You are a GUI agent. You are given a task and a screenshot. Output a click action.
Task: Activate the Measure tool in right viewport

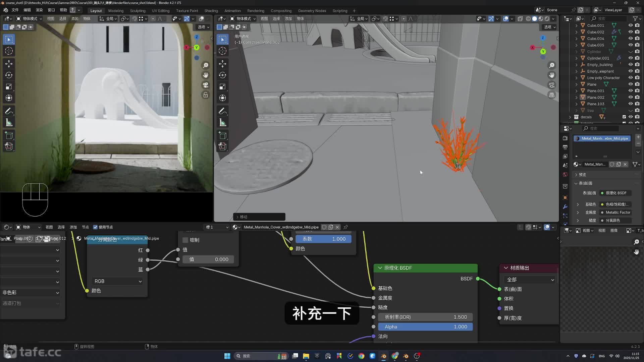point(222,123)
